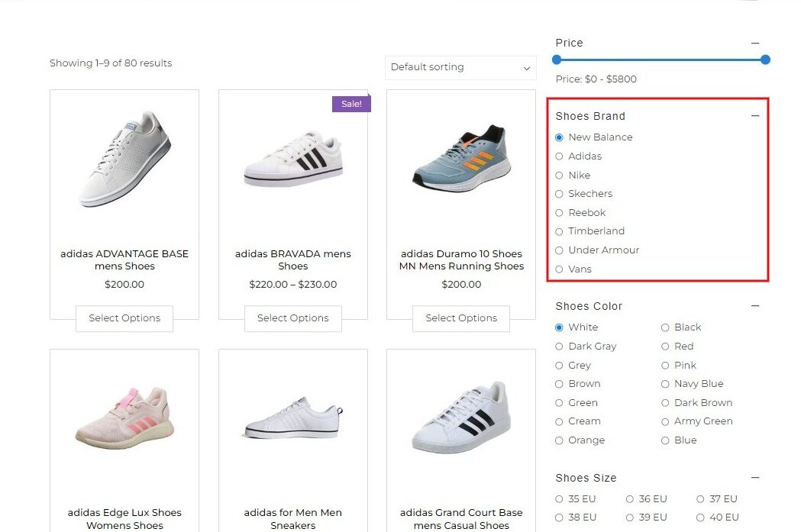Choose Skechers in Shoes Brand

(559, 194)
